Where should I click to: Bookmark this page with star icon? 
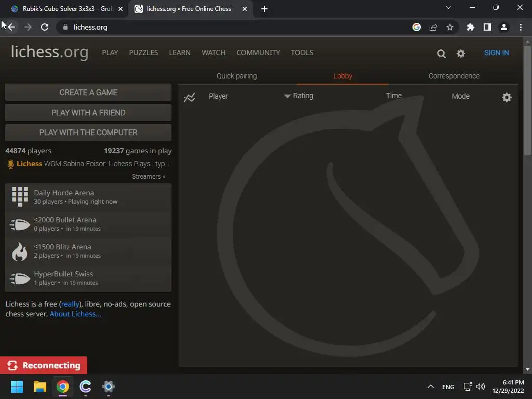pyautogui.click(x=450, y=27)
